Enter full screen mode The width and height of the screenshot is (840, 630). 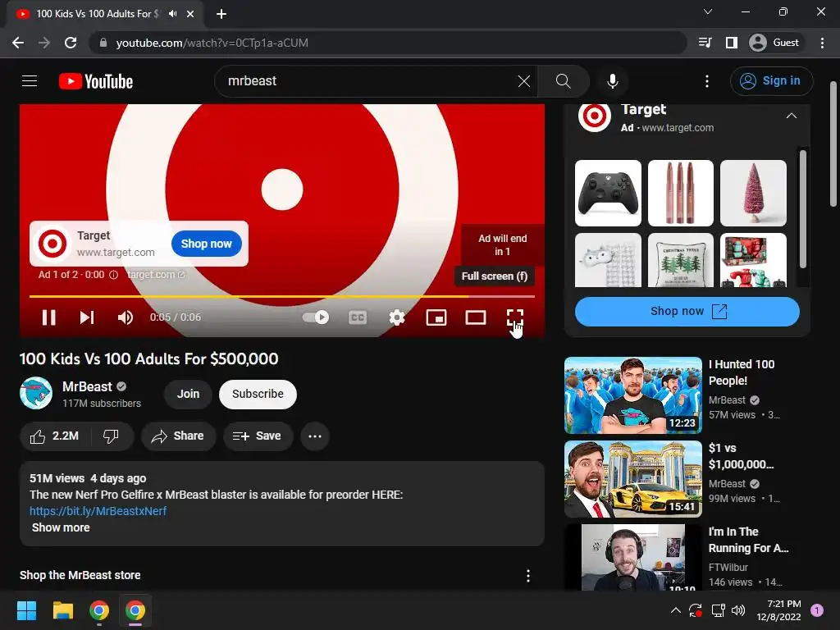pos(515,317)
